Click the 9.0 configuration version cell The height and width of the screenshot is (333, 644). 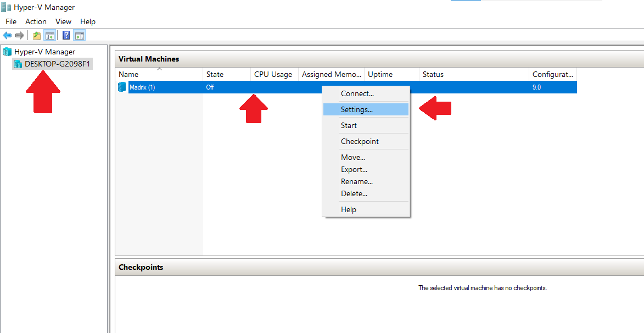[x=536, y=87]
